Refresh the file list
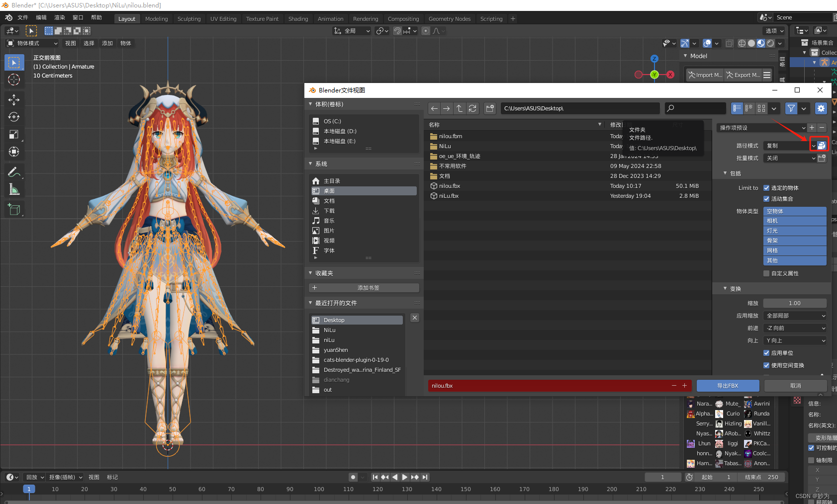Screen dimensions: 837x504 tap(472, 108)
